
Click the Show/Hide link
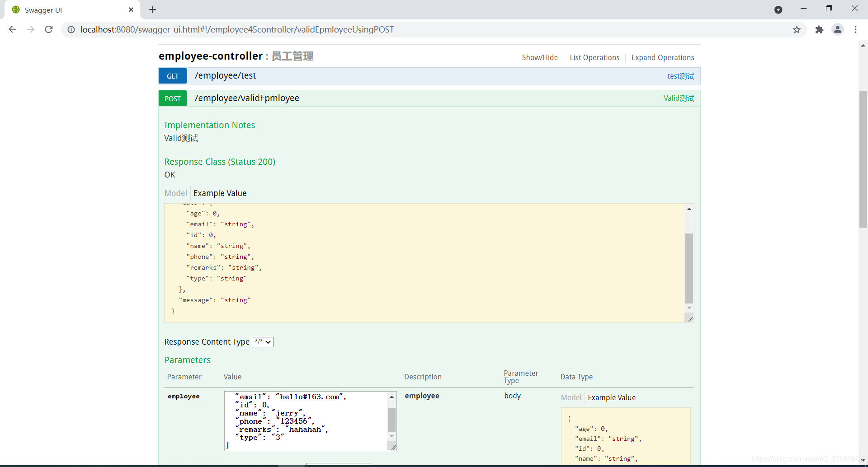click(x=540, y=57)
